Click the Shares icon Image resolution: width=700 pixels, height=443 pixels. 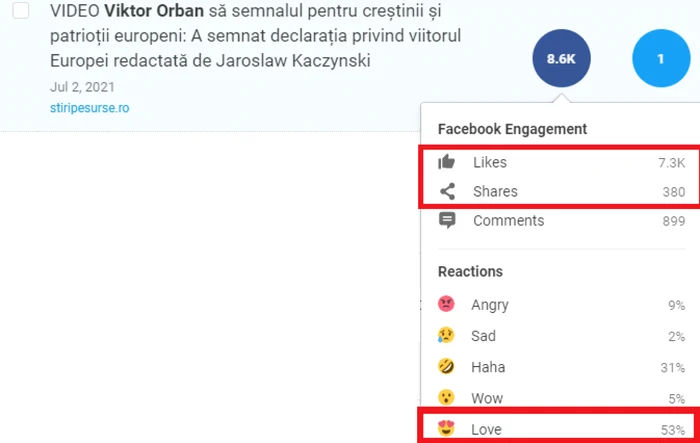447,191
